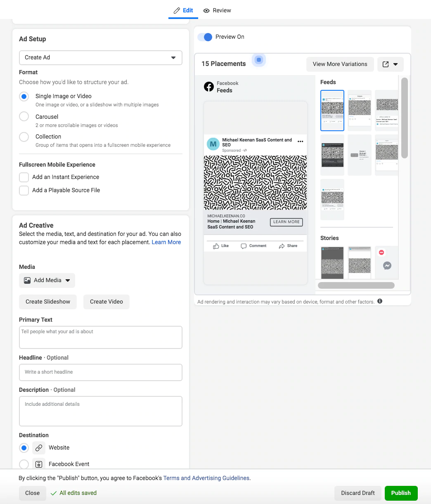Click the Close button
Image resolution: width=431 pixels, height=504 pixels.
tap(33, 493)
